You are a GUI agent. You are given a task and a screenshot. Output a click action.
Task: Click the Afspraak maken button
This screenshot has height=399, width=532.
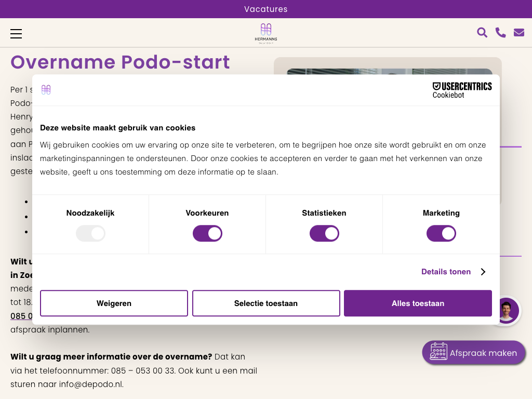pos(474,353)
